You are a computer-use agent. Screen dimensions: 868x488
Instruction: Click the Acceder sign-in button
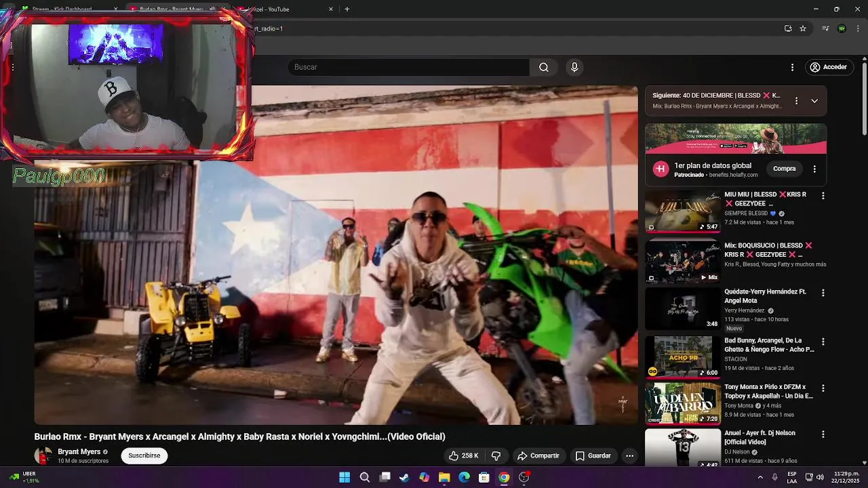(x=828, y=67)
